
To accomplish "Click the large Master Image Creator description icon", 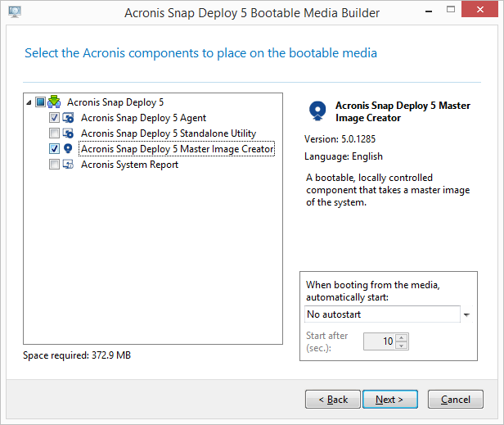I will [317, 111].
